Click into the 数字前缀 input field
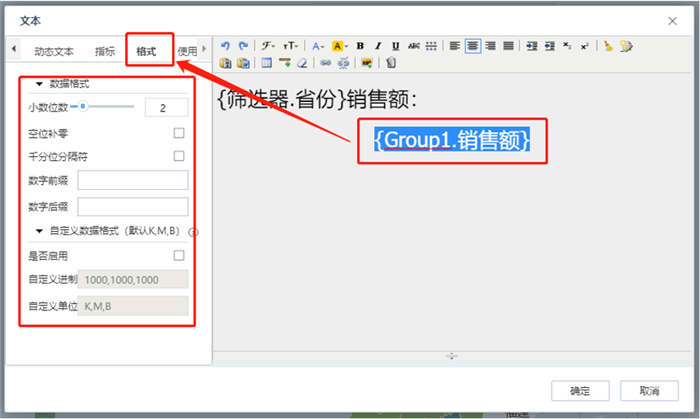The width and height of the screenshot is (700, 419). 133,181
